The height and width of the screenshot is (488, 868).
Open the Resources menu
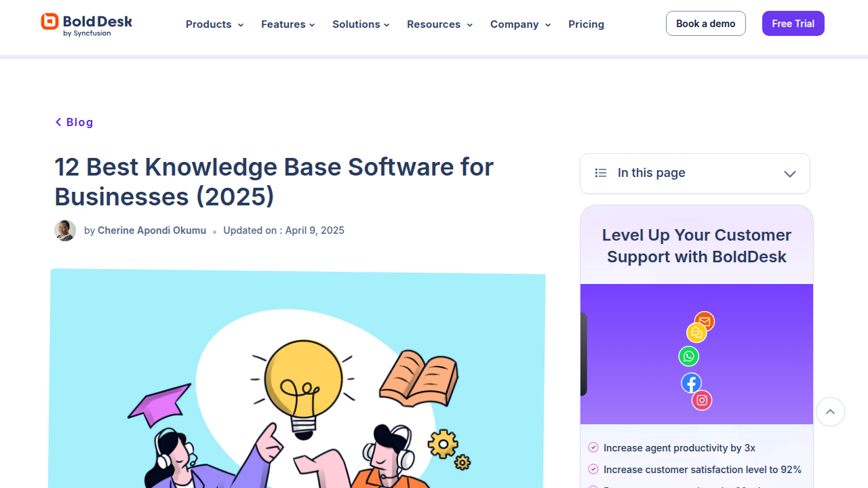(x=439, y=24)
